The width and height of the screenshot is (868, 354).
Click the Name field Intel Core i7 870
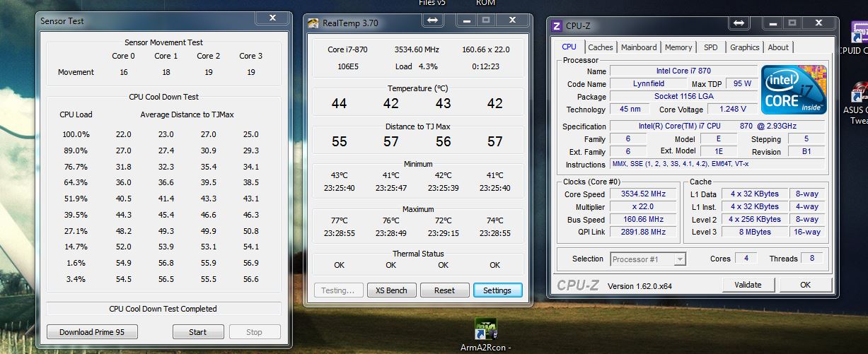[x=683, y=71]
